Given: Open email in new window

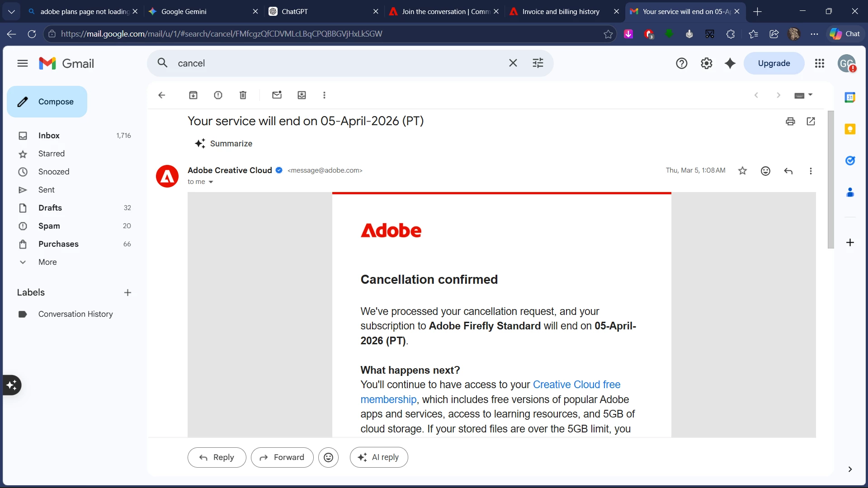Looking at the screenshot, I should (x=811, y=121).
